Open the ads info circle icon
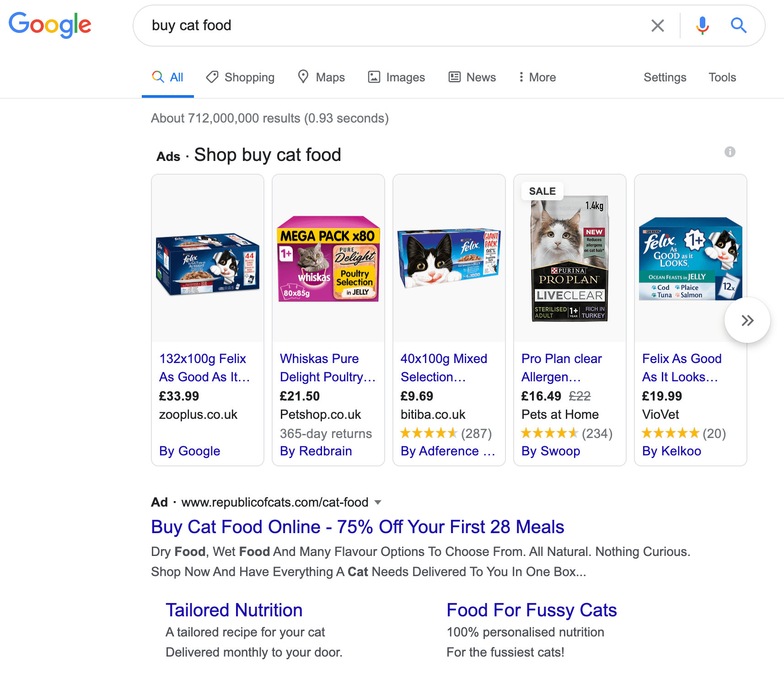 (x=730, y=152)
